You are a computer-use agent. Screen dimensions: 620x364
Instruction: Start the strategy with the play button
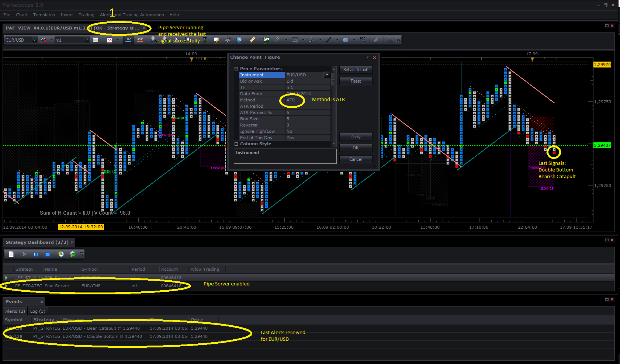[x=24, y=254]
